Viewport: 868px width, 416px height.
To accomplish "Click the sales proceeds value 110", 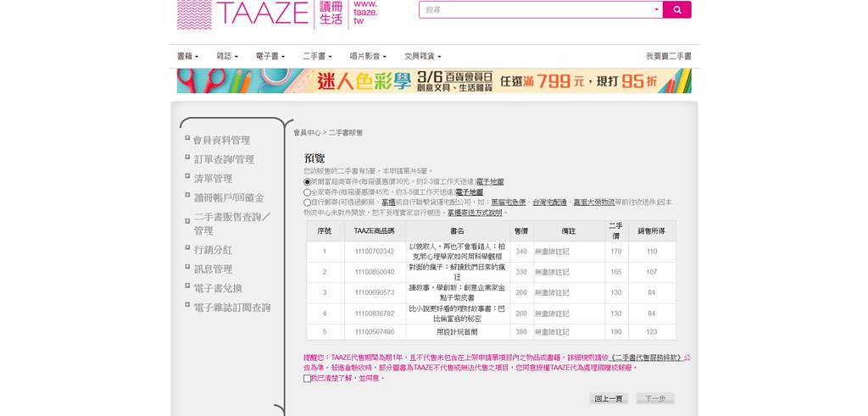I will 652,252.
